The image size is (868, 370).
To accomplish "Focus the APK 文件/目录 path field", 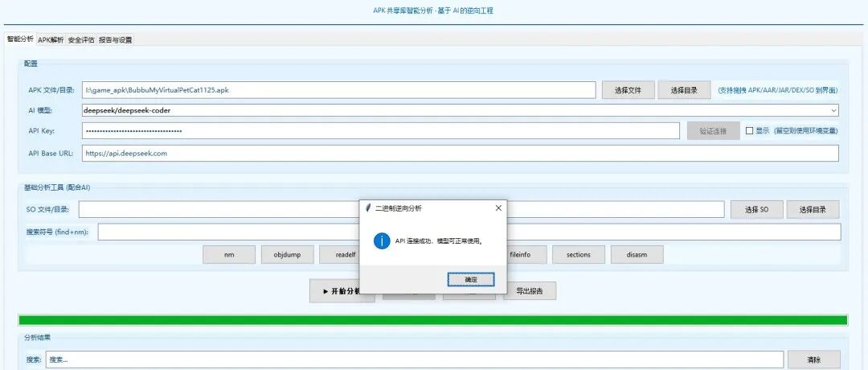I will click(339, 90).
